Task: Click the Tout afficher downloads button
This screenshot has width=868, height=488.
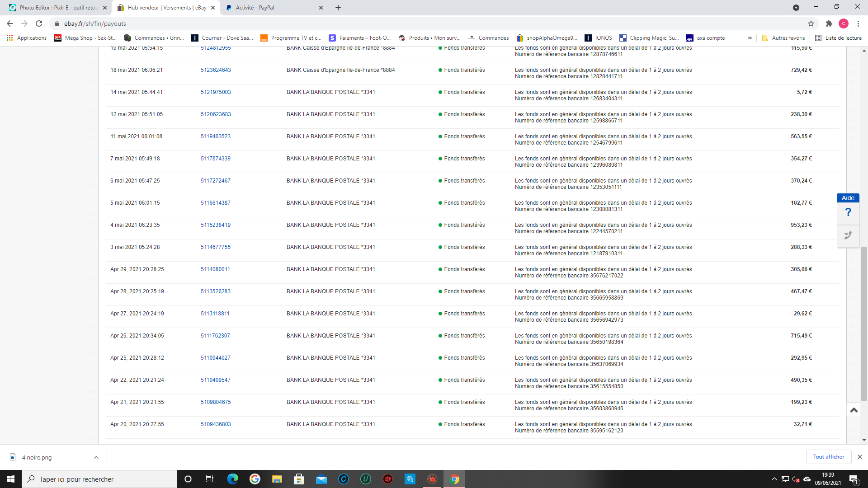Action: click(828, 457)
